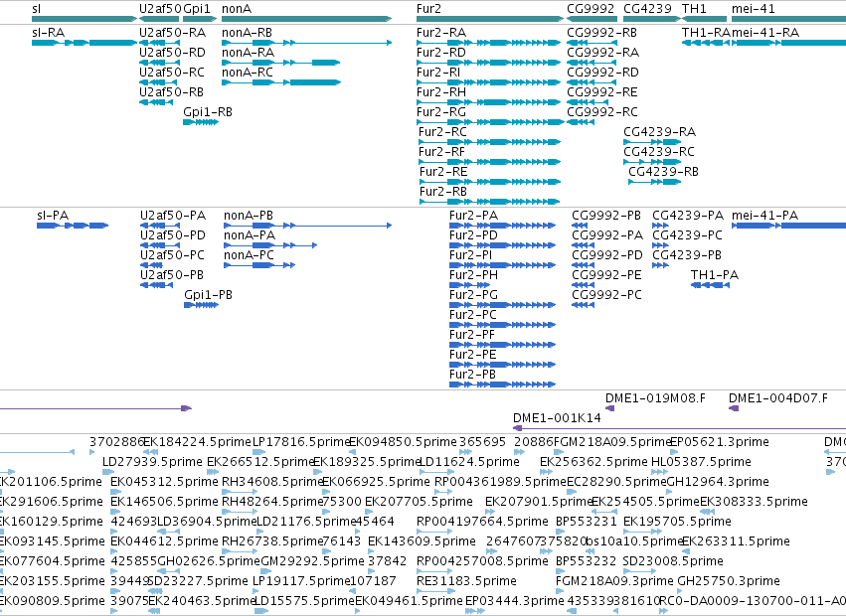
Task: Click the mei-41-PA protein label
Action: tap(764, 216)
